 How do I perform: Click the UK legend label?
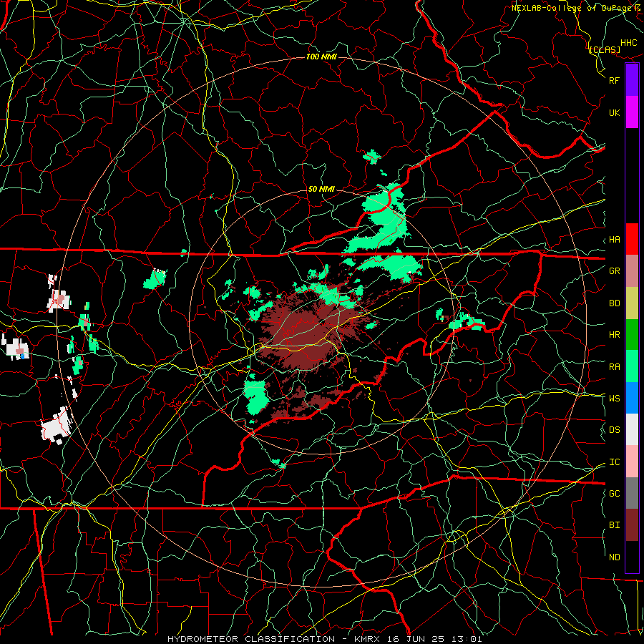pos(614,112)
